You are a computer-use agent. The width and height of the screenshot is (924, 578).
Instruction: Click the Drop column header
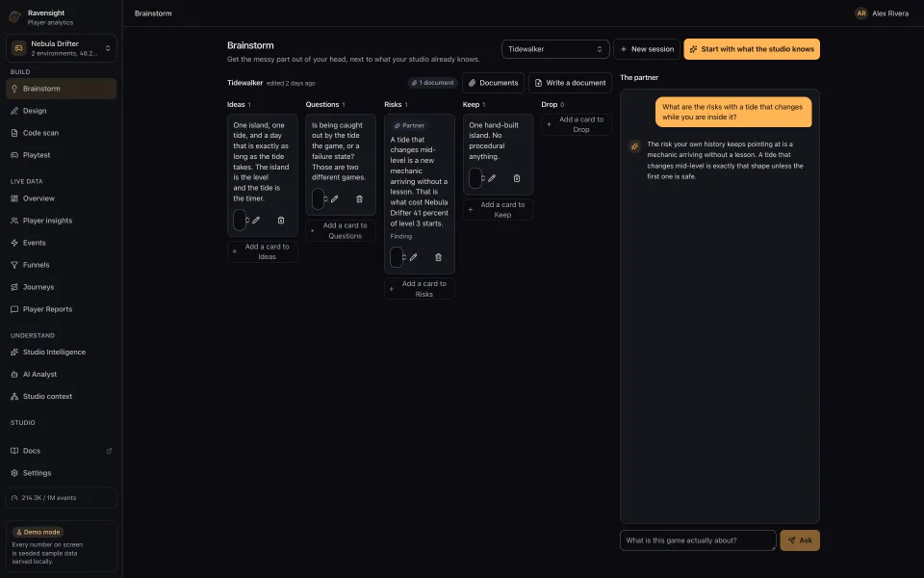click(550, 104)
